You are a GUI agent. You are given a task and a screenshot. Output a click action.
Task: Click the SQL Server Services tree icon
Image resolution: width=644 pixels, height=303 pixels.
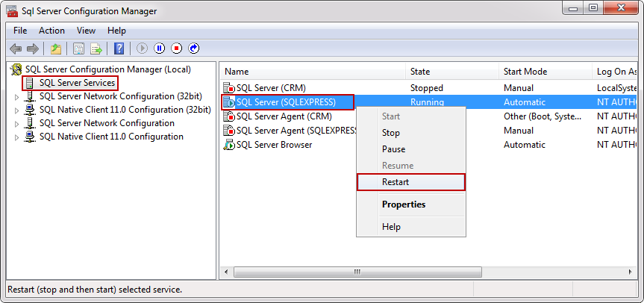pos(30,83)
